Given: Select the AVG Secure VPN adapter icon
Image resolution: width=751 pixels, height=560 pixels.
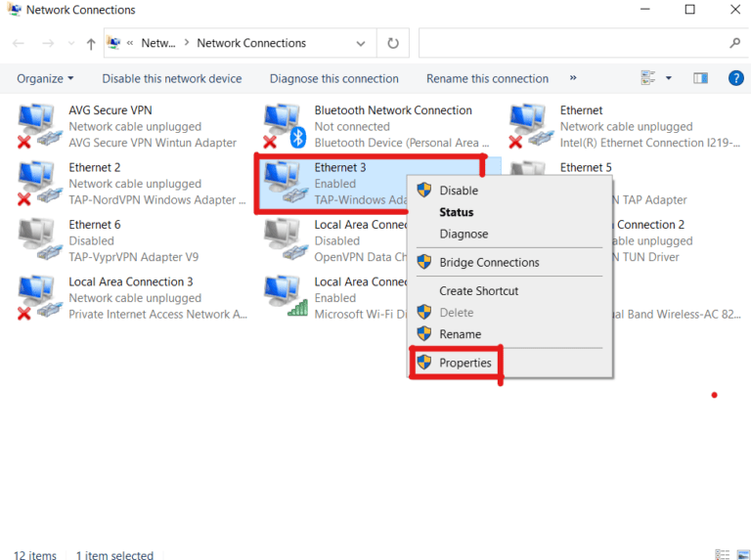Looking at the screenshot, I should (40, 126).
